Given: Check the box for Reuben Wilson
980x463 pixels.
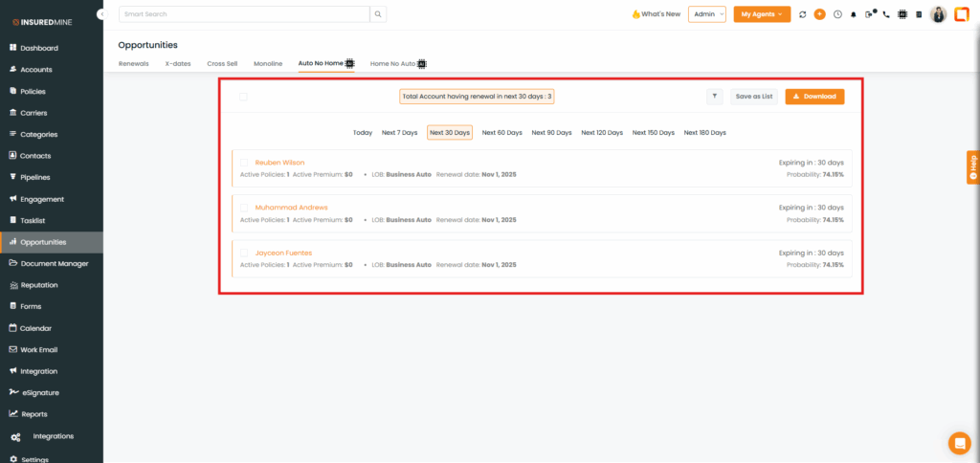Looking at the screenshot, I should 243,163.
